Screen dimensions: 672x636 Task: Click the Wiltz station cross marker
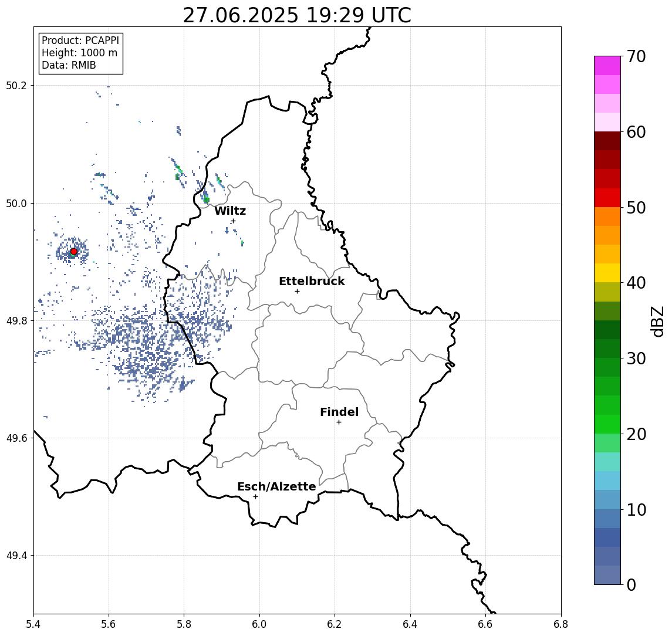point(233,221)
